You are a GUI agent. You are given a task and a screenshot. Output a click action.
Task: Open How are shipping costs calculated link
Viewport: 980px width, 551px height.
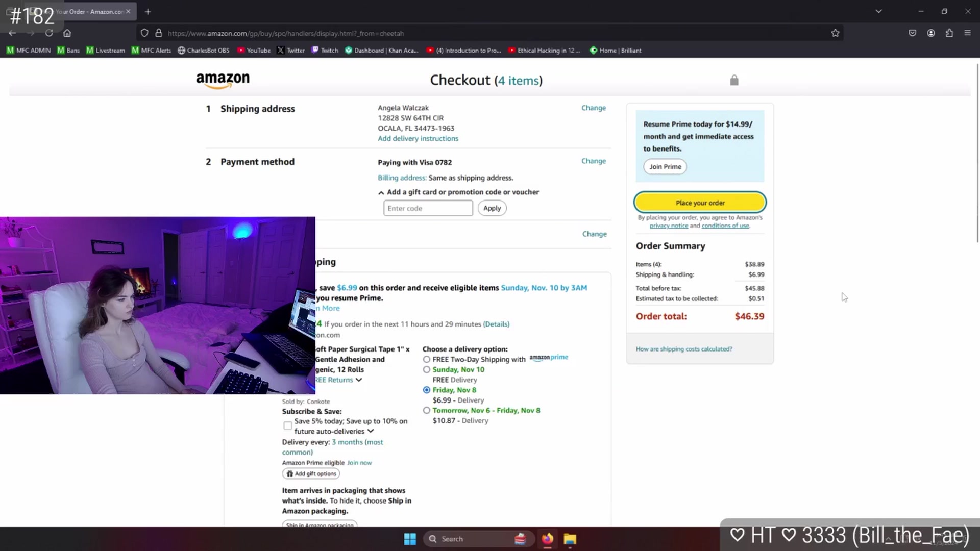click(684, 349)
